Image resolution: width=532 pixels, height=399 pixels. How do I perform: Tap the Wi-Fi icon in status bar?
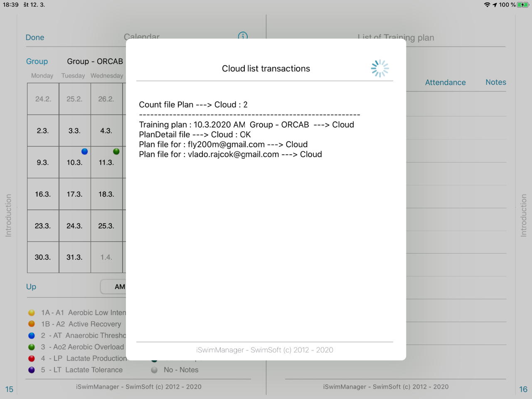click(487, 5)
